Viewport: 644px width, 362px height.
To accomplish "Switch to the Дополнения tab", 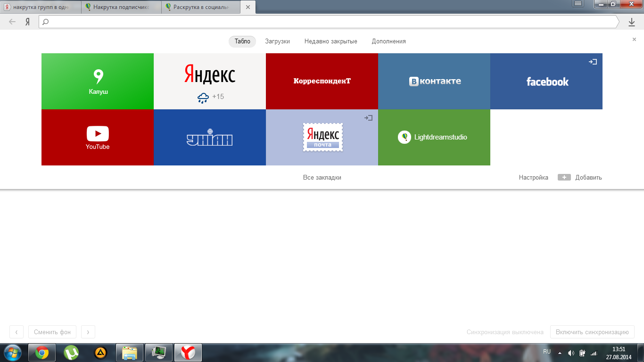I will (389, 41).
